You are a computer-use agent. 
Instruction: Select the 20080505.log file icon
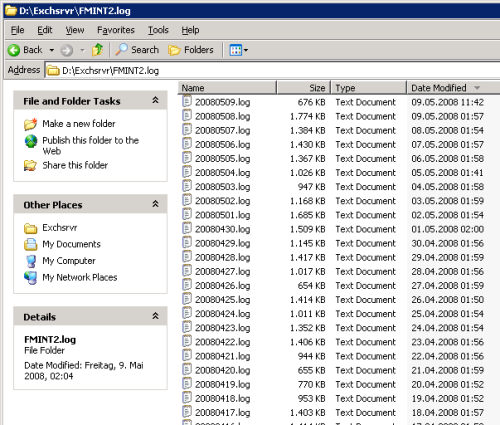[x=187, y=158]
